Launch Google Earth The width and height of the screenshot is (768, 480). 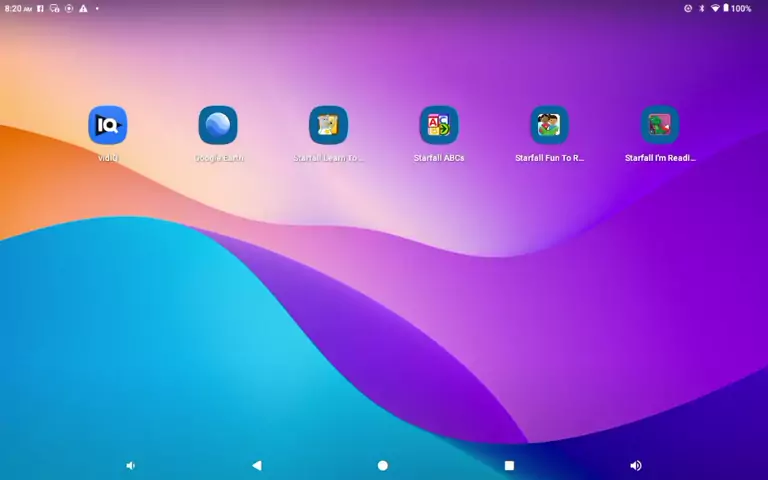click(x=218, y=125)
